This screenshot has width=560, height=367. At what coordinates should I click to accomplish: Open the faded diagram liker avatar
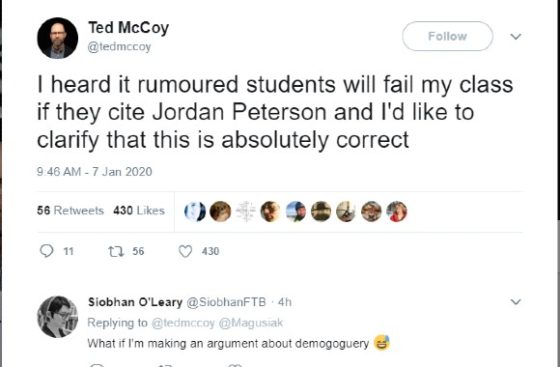(x=245, y=211)
